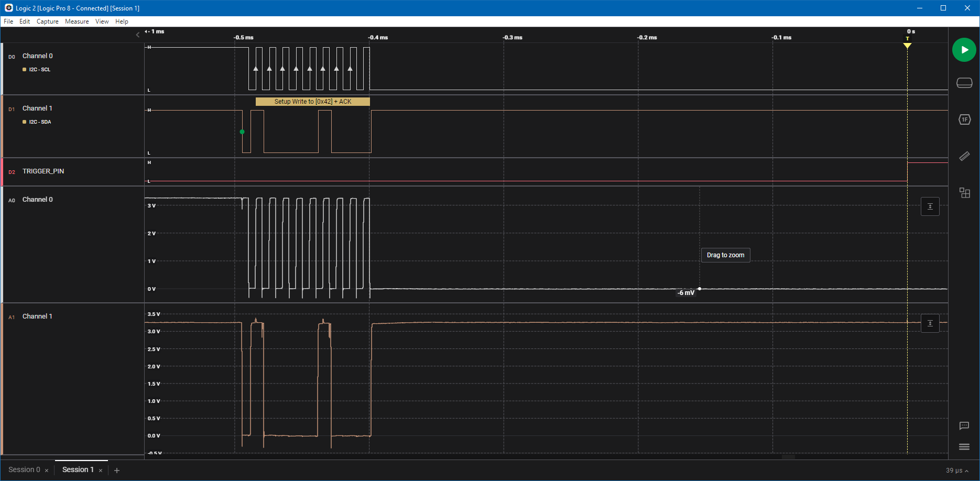Click the green dot marker on the SDA trace
The image size is (980, 481).
coord(242,132)
